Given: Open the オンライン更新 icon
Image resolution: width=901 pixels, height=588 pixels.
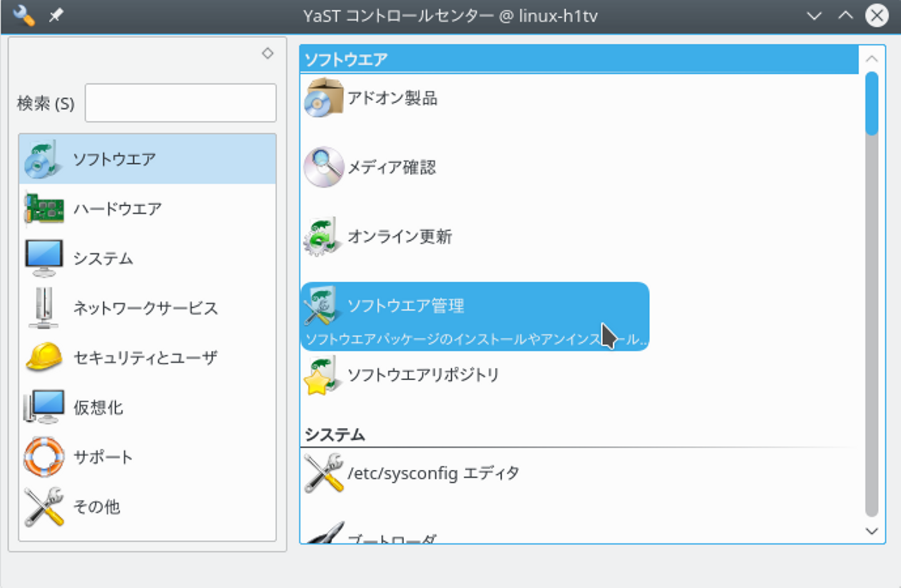Looking at the screenshot, I should pyautogui.click(x=323, y=236).
